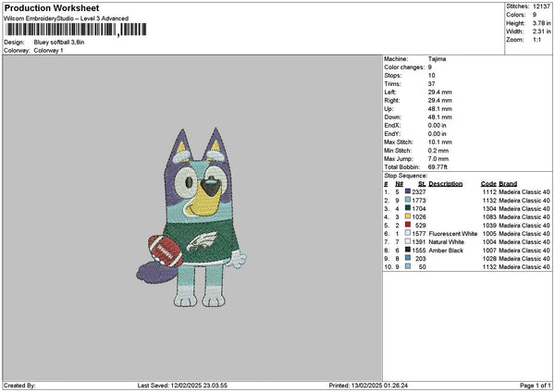Image resolution: width=555 pixels, height=392 pixels.
Task: Click the Colors value '9' in header
Action: point(535,15)
